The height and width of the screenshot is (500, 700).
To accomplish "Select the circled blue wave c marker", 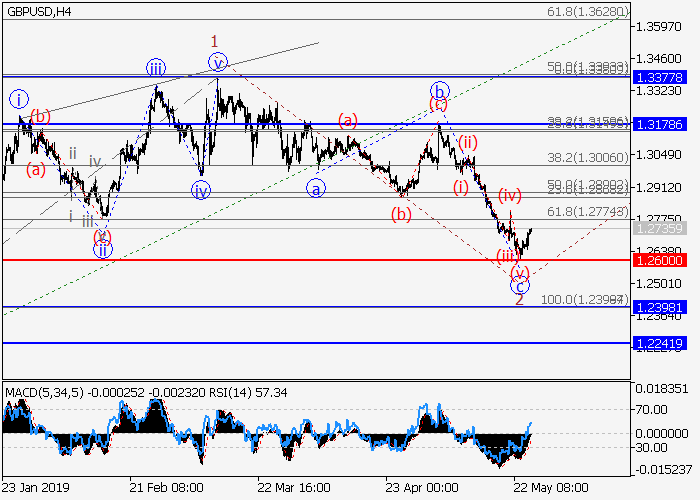I will point(519,286).
